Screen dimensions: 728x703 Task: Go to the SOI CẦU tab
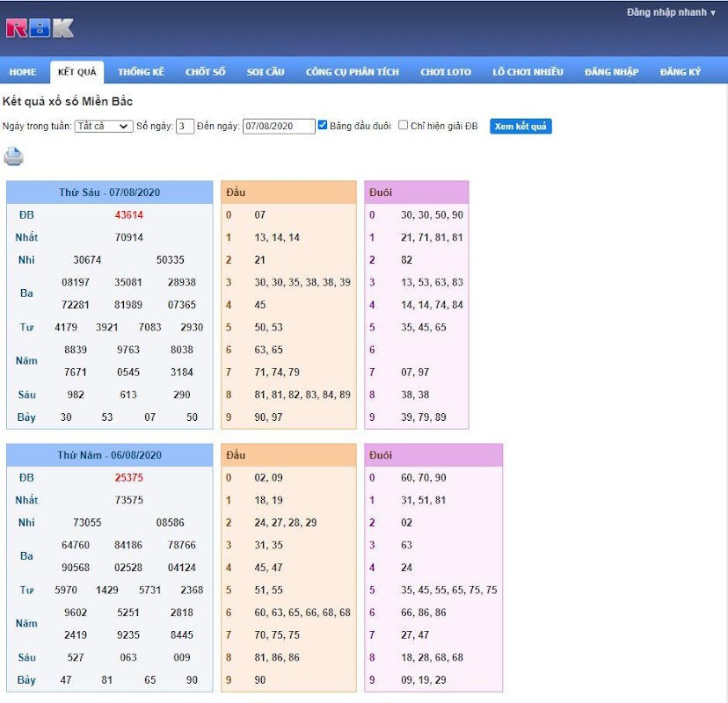click(266, 72)
